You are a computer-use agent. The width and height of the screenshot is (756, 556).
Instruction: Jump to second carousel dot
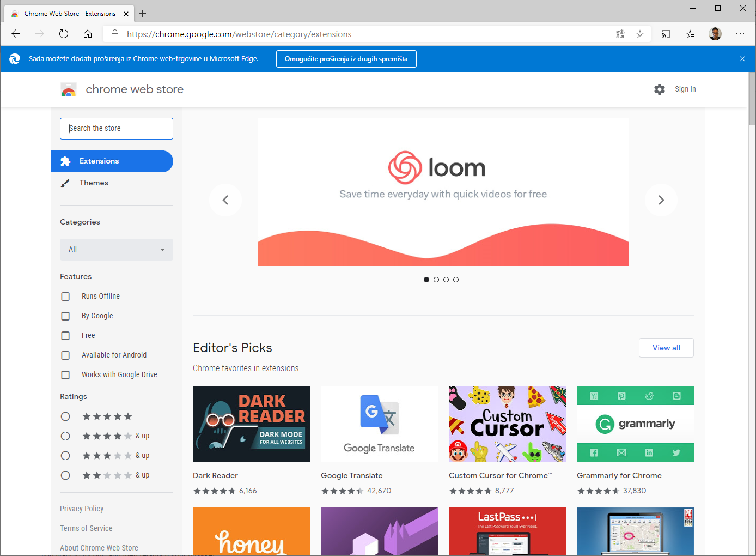[436, 280]
